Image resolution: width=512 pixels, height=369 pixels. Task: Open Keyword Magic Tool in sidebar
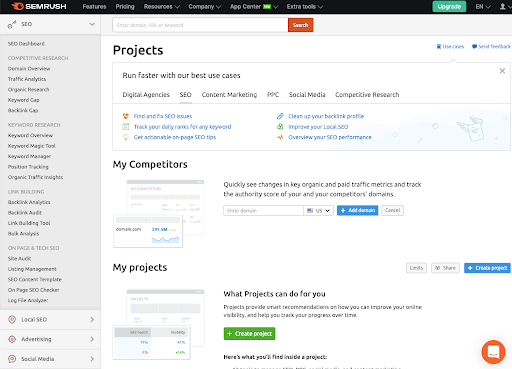pos(32,146)
